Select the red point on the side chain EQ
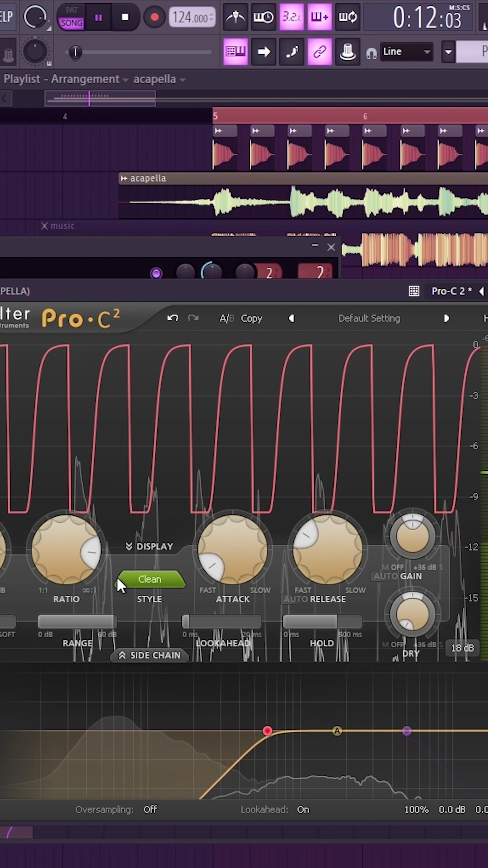488x868 pixels. click(267, 731)
